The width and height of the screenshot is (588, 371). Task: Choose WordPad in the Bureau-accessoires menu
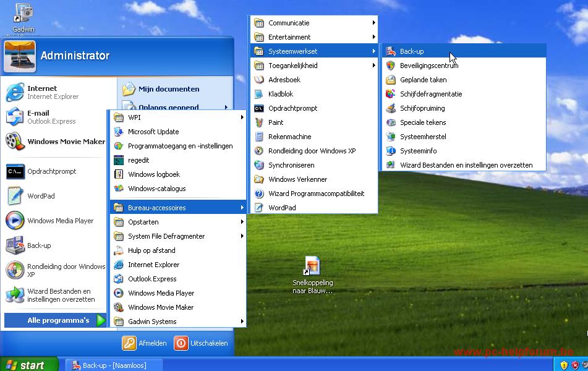pyautogui.click(x=314, y=208)
